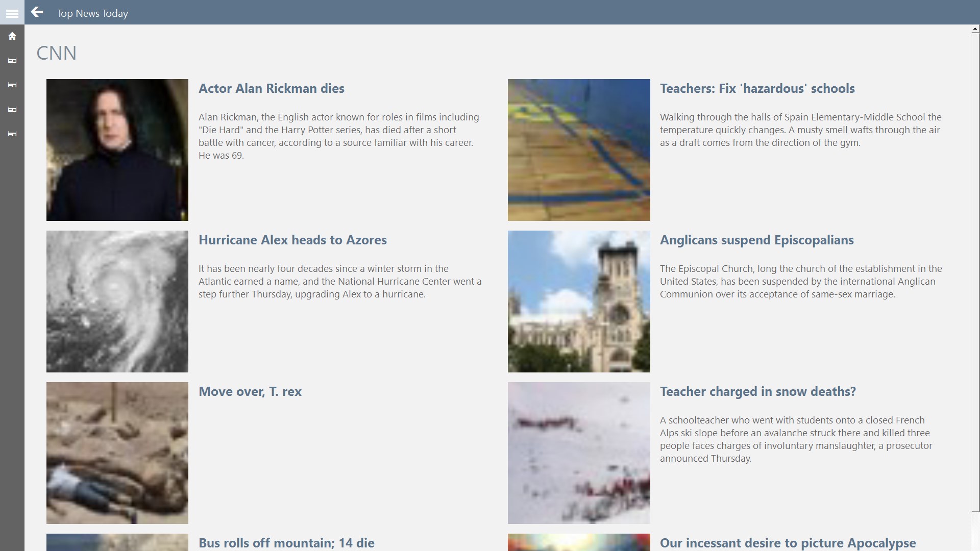Open the first news feed icon below Home

[12, 61]
